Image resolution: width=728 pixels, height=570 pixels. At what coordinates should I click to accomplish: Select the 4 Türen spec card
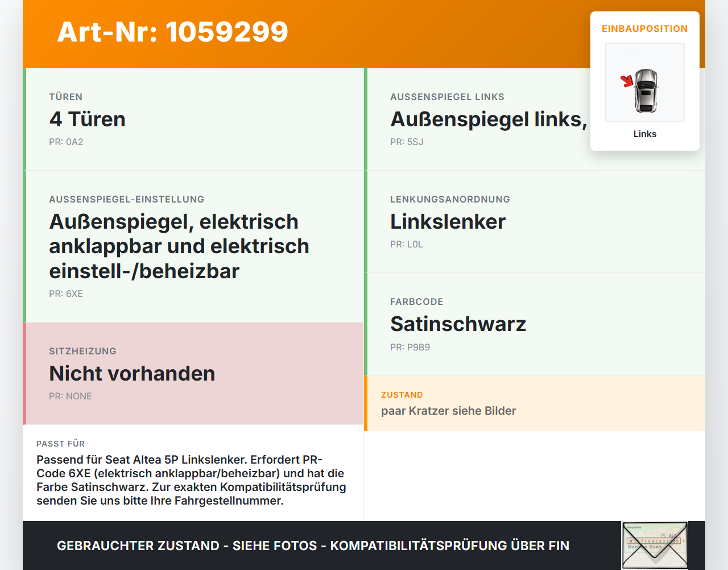click(193, 119)
